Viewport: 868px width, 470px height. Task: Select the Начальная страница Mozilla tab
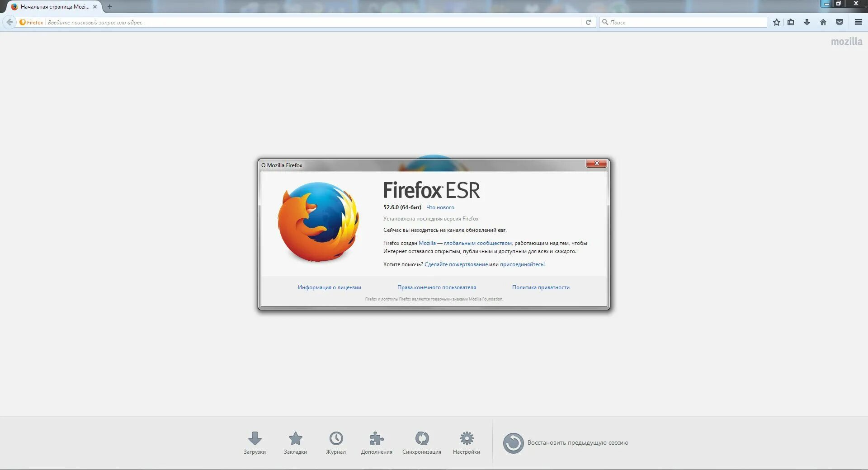click(x=54, y=7)
